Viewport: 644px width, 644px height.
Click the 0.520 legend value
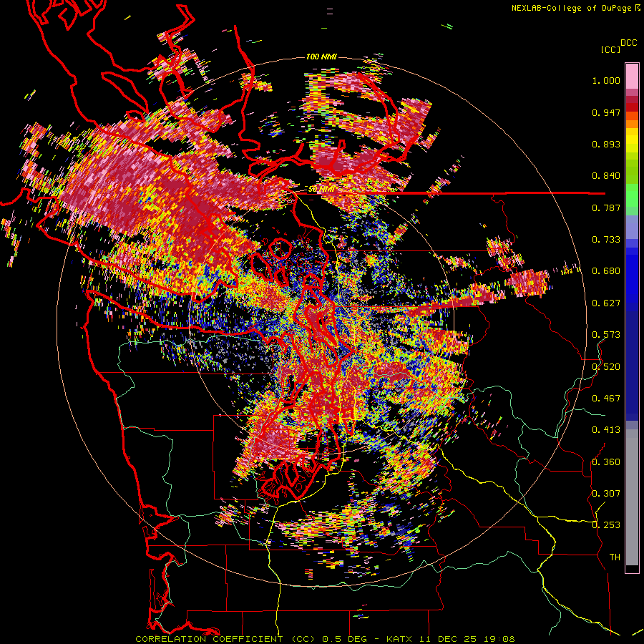(606, 367)
